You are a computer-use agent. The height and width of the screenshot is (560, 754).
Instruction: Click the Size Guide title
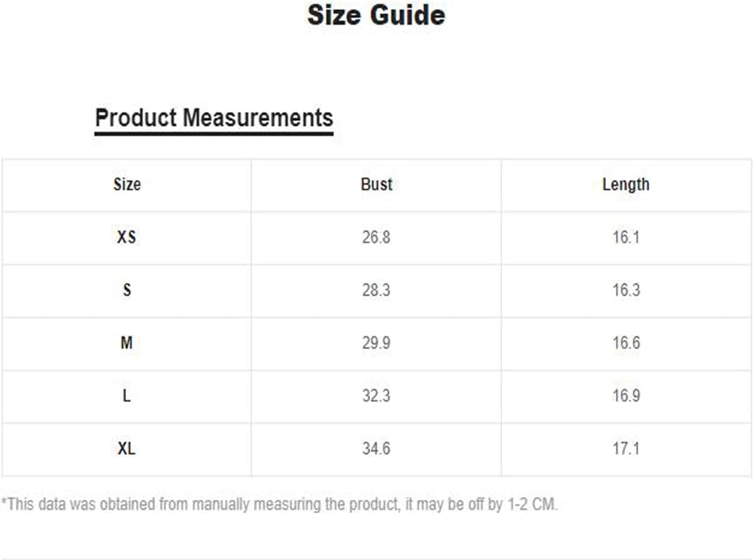(x=376, y=15)
